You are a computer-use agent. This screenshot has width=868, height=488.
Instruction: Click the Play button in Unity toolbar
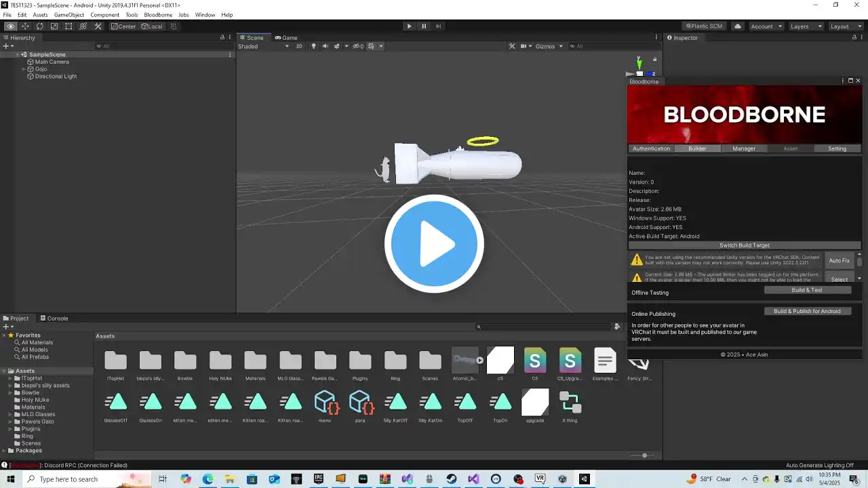409,26
